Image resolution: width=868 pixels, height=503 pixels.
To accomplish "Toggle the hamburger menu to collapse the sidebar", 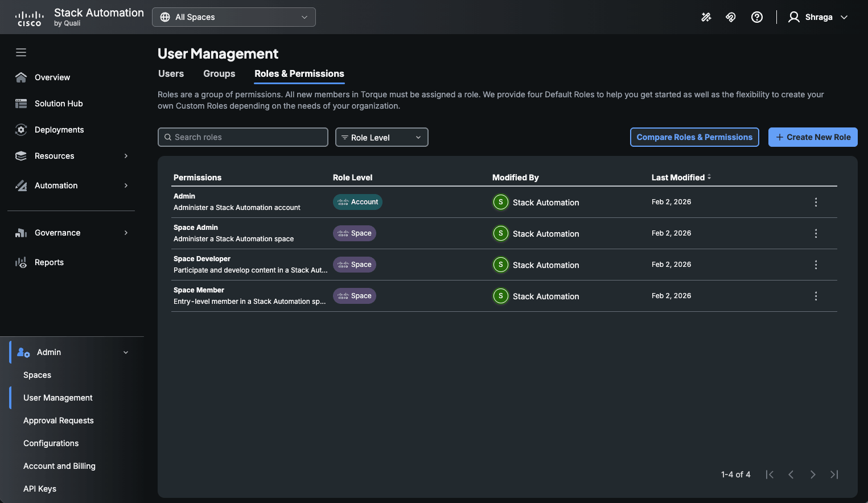I will pyautogui.click(x=21, y=52).
